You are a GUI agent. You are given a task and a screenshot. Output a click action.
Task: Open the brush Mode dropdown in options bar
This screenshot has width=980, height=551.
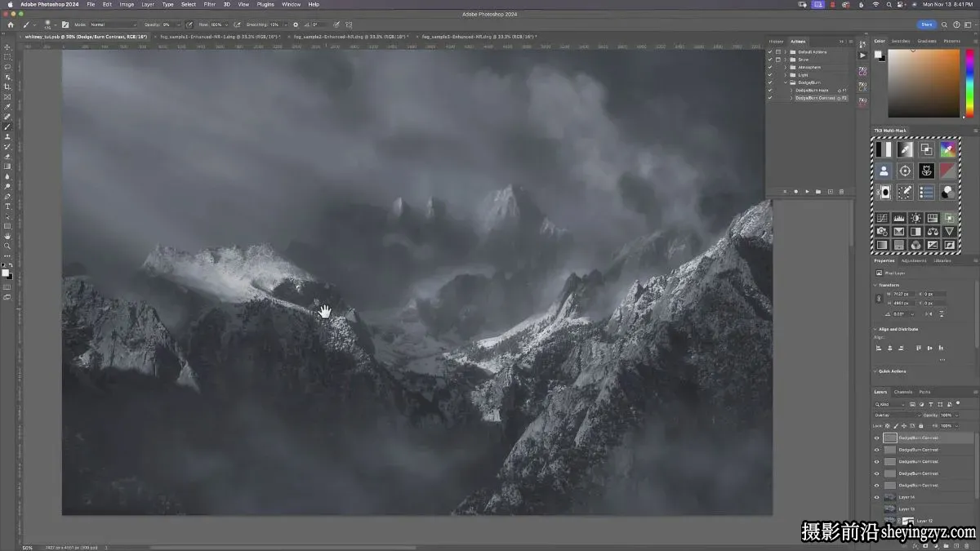(113, 24)
